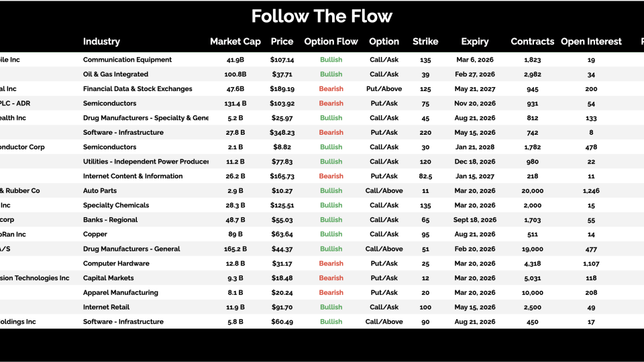Viewport: 644px width, 362px height.
Task: Select the Financial Data & Stock Exchanges cell
Action: tap(138, 89)
